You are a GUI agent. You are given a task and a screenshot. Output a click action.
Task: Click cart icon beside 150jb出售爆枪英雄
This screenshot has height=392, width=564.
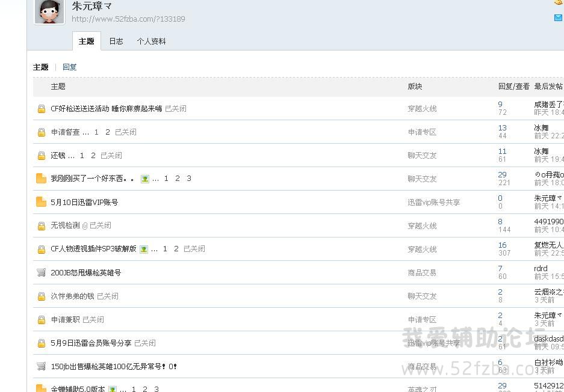[42, 366]
